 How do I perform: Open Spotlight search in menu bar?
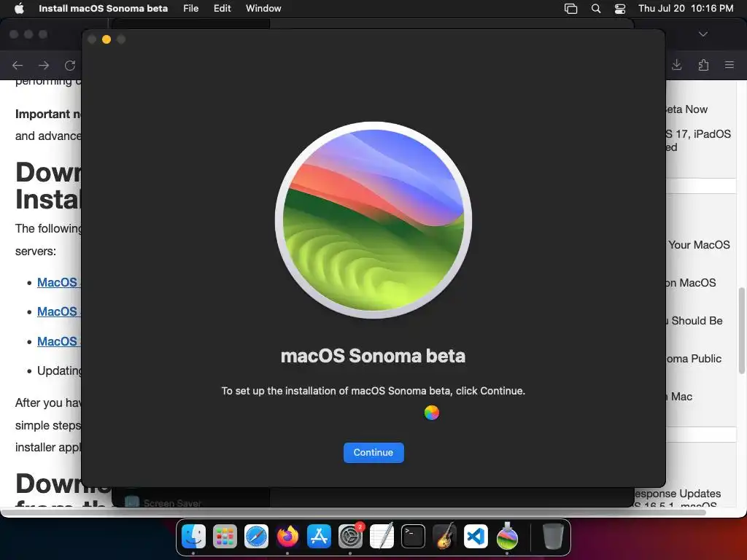pyautogui.click(x=595, y=8)
